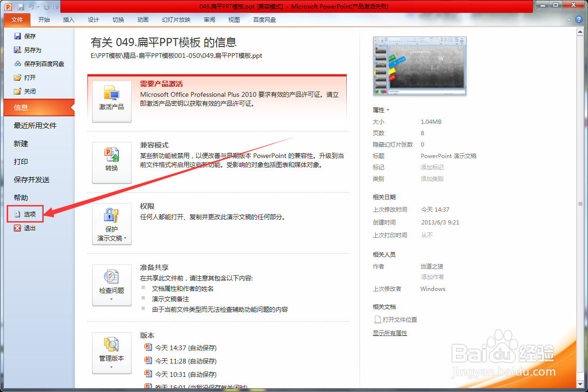Open the 幻灯片放映 ribbon tab
Image resolution: width=588 pixels, height=392 pixels.
176,20
